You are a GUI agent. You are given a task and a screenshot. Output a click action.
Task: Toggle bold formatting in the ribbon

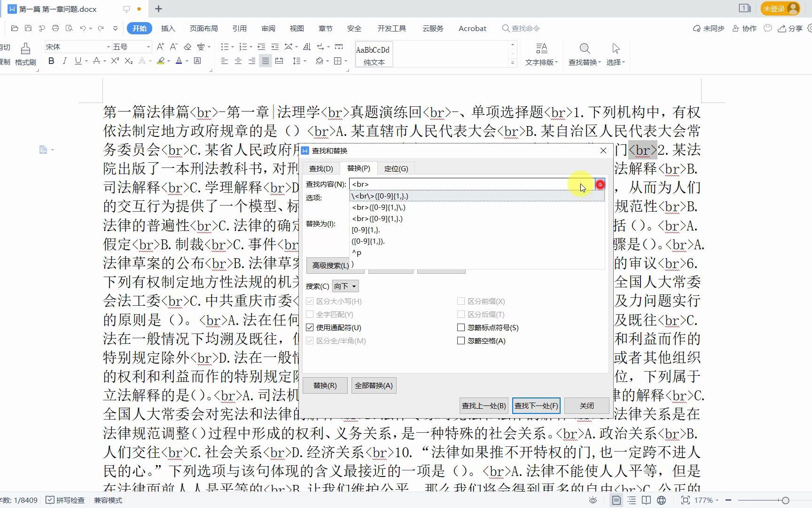(51, 61)
